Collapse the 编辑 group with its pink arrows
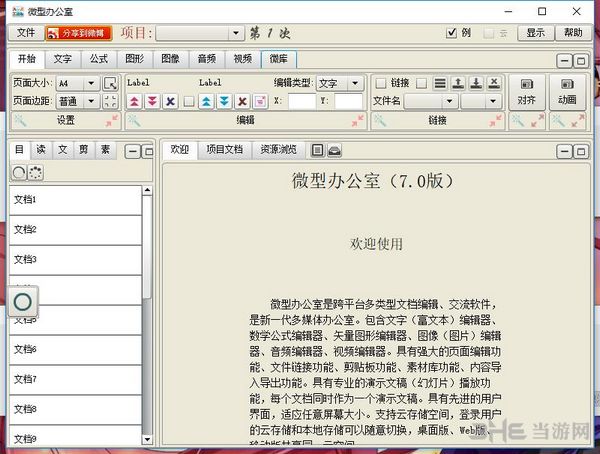 [x=358, y=121]
